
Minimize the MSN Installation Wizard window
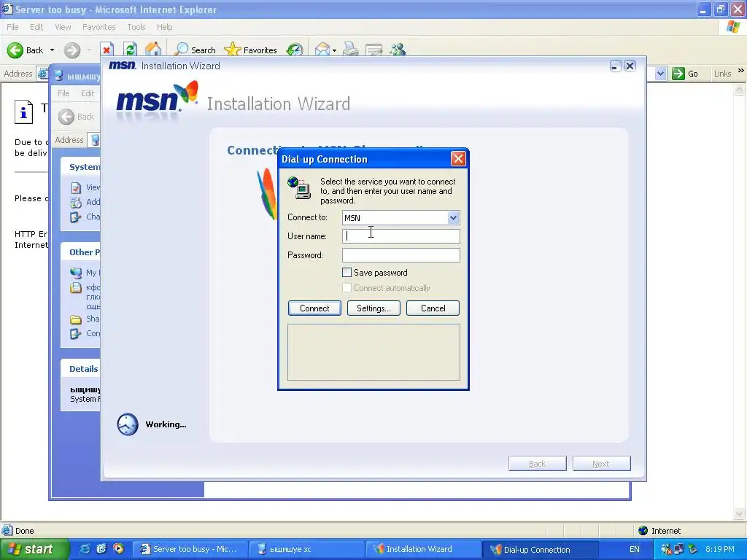point(616,66)
